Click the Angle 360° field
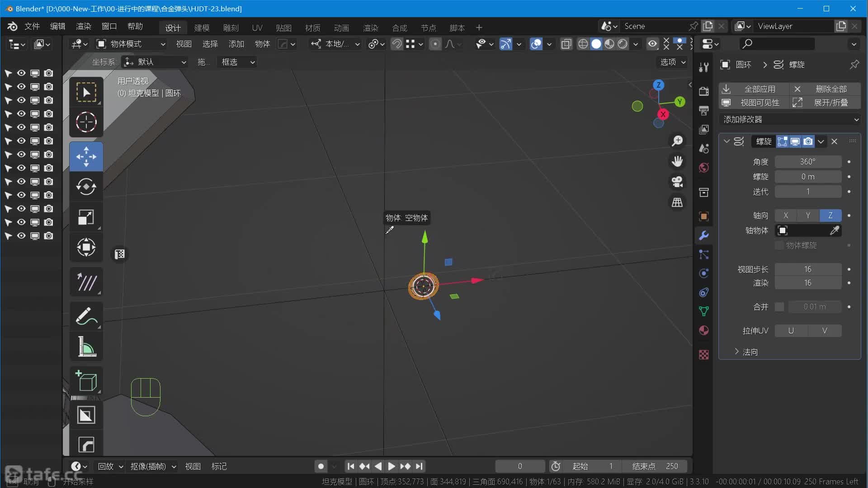868x488 pixels. tap(807, 162)
